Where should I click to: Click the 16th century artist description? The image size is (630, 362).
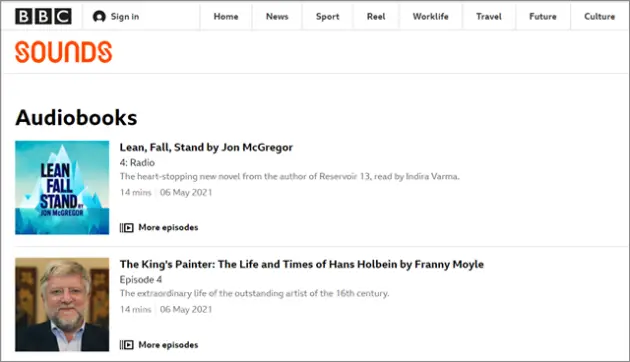tap(254, 293)
